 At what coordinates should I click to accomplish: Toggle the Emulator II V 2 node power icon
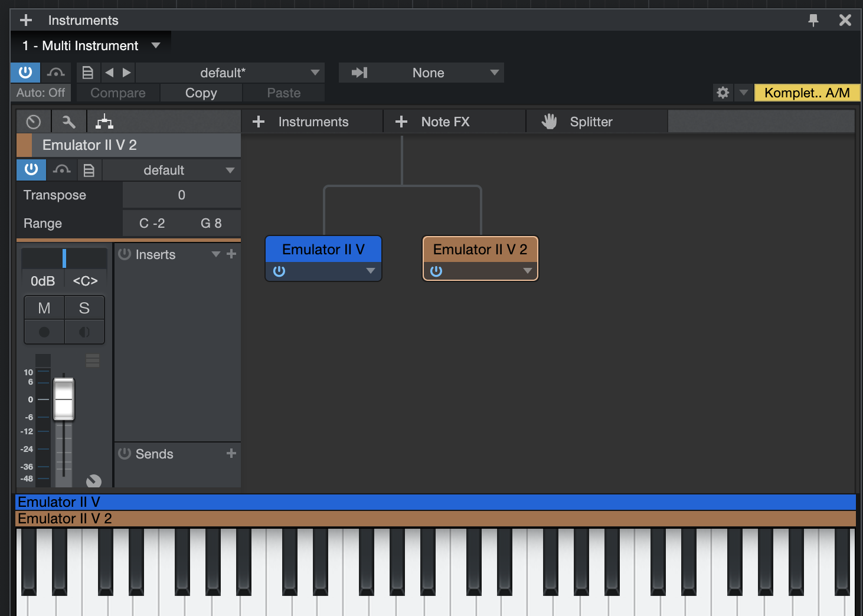pyautogui.click(x=436, y=271)
